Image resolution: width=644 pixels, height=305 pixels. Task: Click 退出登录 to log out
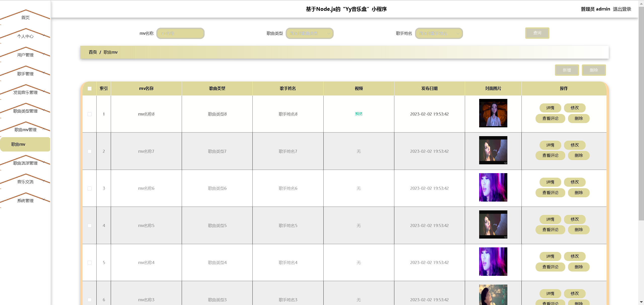[x=622, y=9]
